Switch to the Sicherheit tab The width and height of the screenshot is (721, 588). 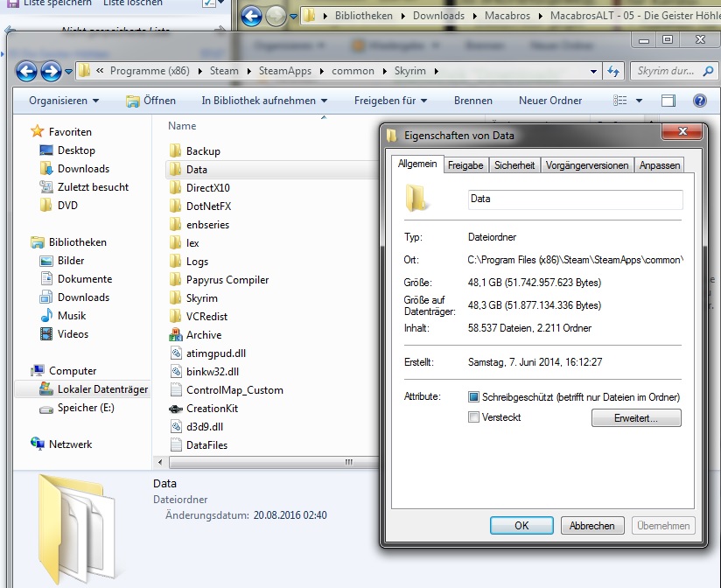(514, 165)
